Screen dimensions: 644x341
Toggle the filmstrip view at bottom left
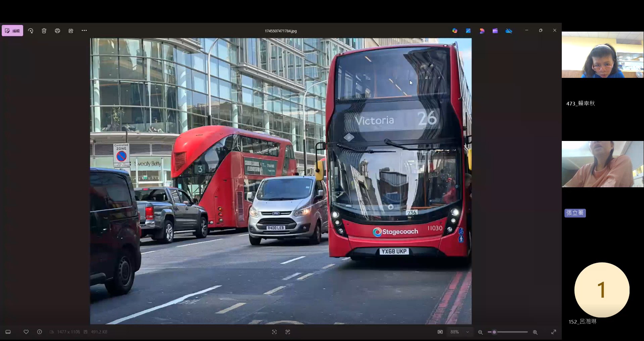[8, 332]
